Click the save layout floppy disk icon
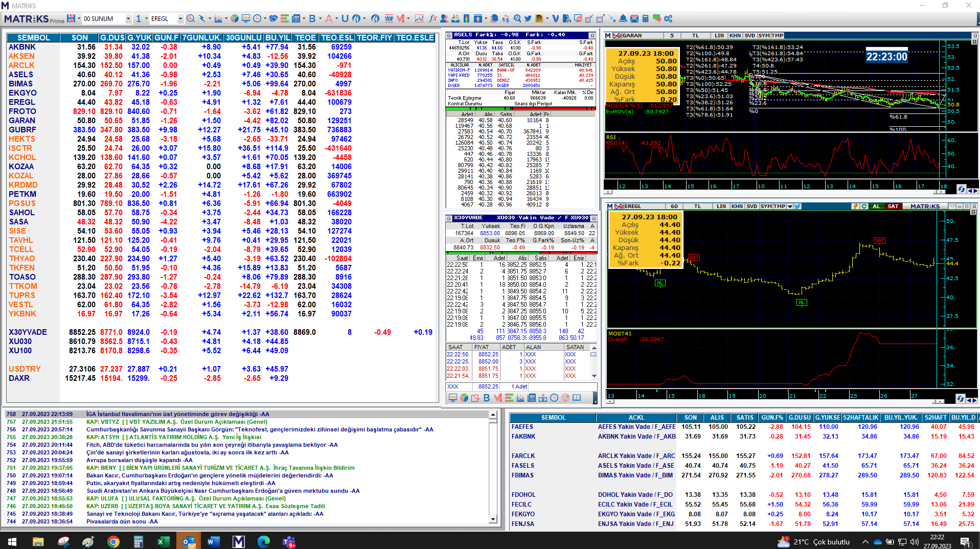 [71, 18]
